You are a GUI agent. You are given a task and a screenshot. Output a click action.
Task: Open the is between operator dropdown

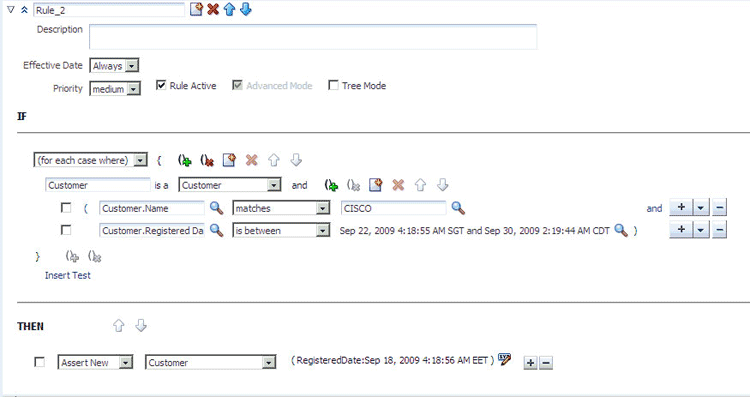coord(281,231)
